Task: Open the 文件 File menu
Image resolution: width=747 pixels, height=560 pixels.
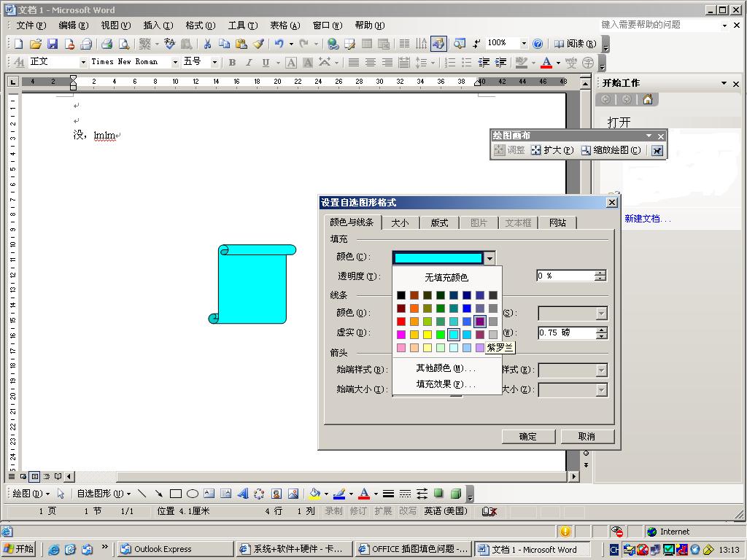Action: tap(31, 26)
